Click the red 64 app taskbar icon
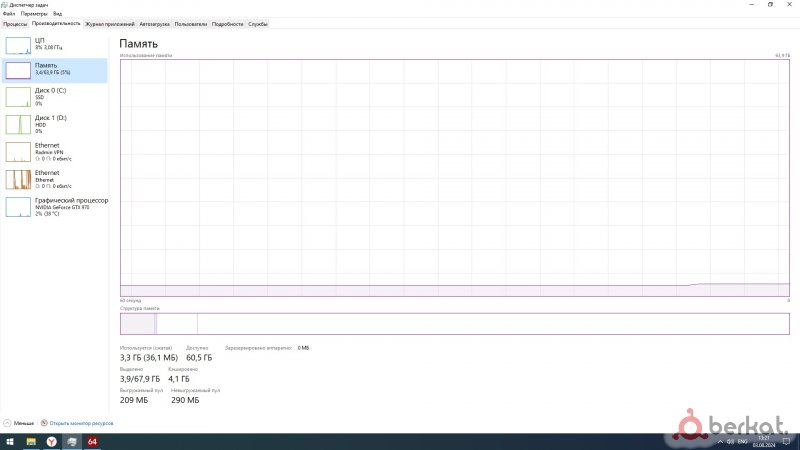 [92, 441]
